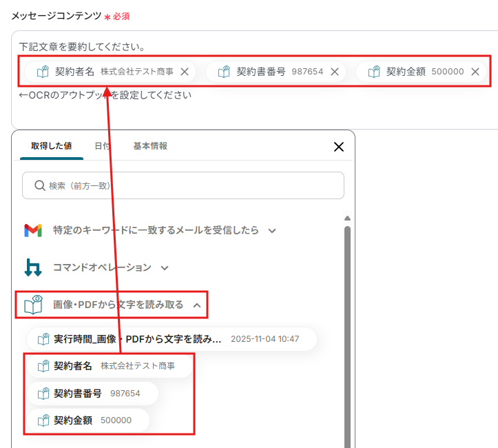Image resolution: width=498 pixels, height=448 pixels.
Task: Open the 基本情報 tab
Action: click(150, 146)
